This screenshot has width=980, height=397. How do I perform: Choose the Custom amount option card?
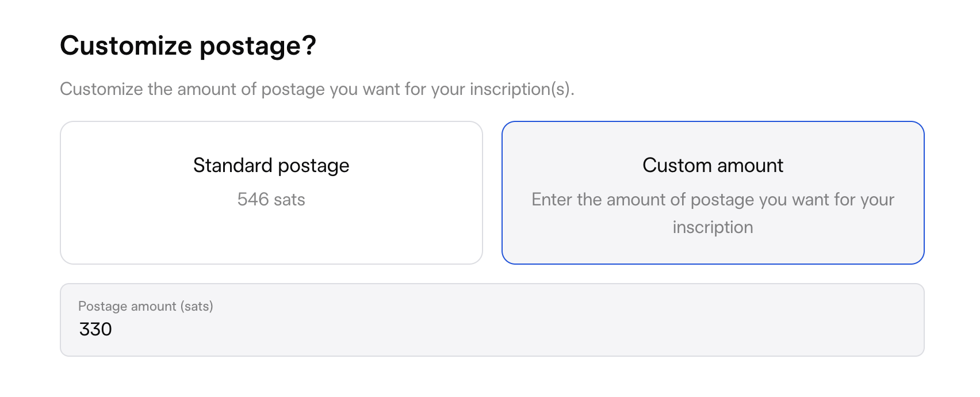[x=713, y=192]
